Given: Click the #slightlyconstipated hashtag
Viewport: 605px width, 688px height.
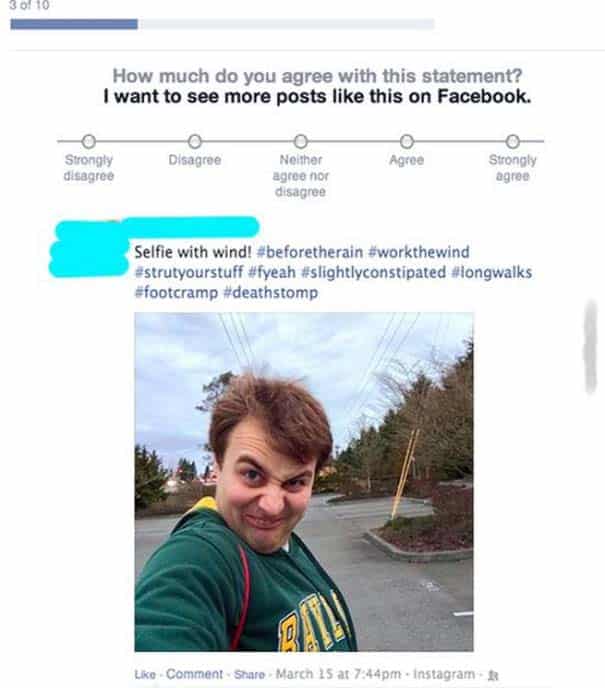Looking at the screenshot, I should [373, 272].
